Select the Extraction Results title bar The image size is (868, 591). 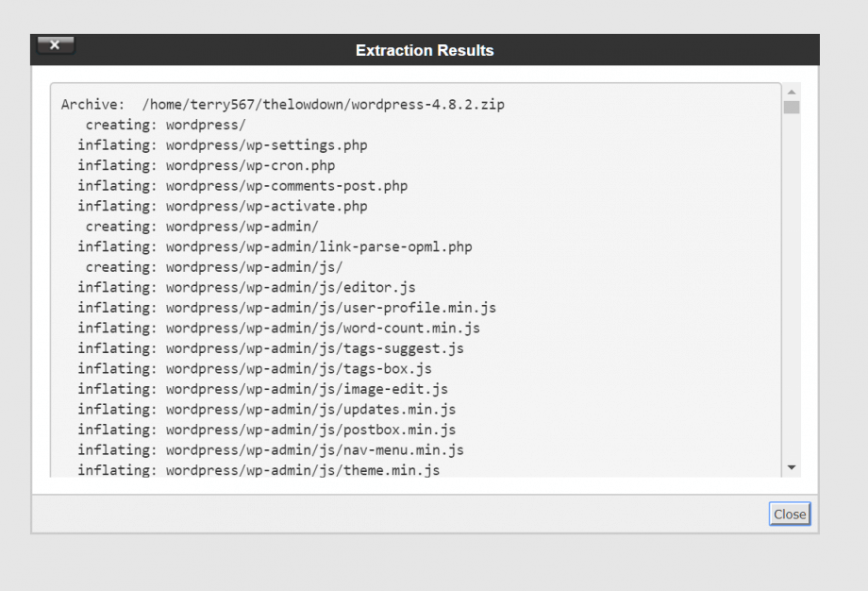point(425,50)
